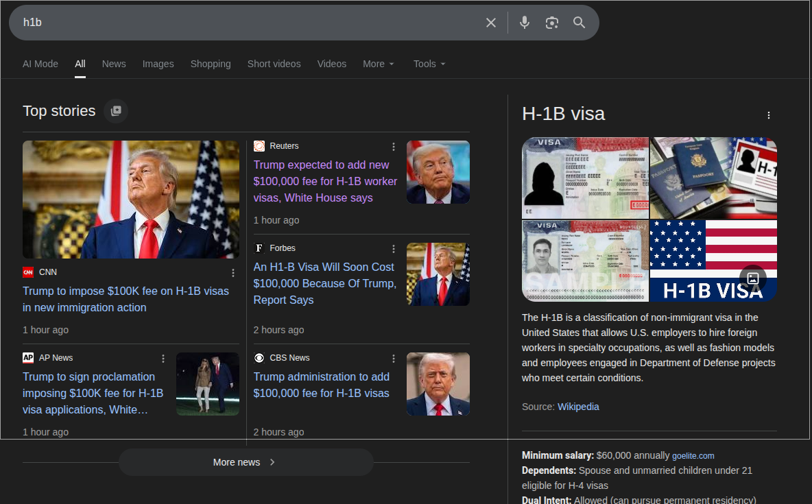The width and height of the screenshot is (812, 504).
Task: Open the Short videos tab
Action: (x=274, y=64)
